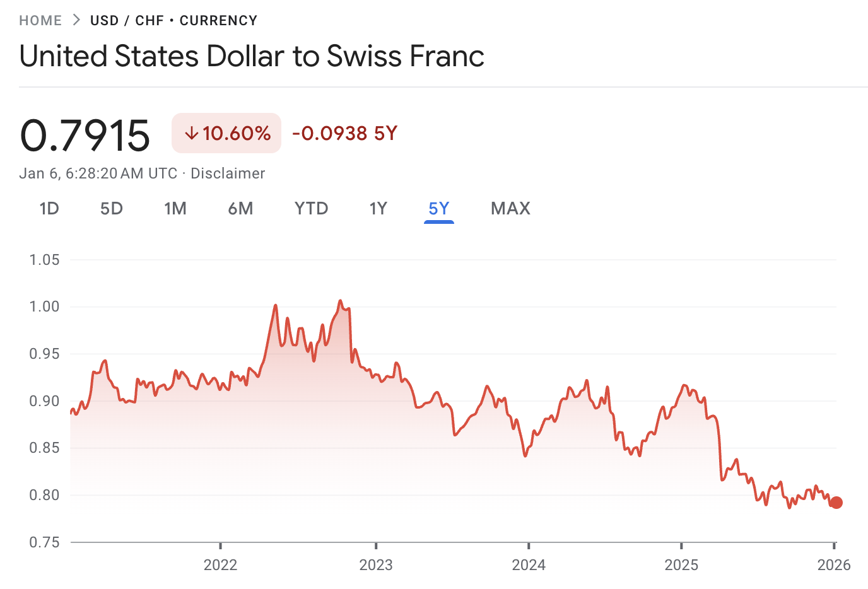Select the YTD range tab

coord(311,208)
